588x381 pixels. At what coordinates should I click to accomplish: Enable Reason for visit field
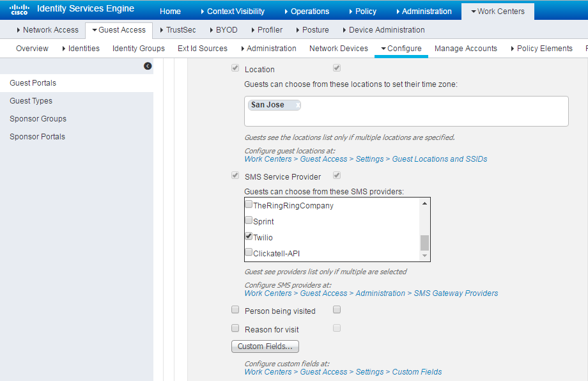(x=235, y=328)
